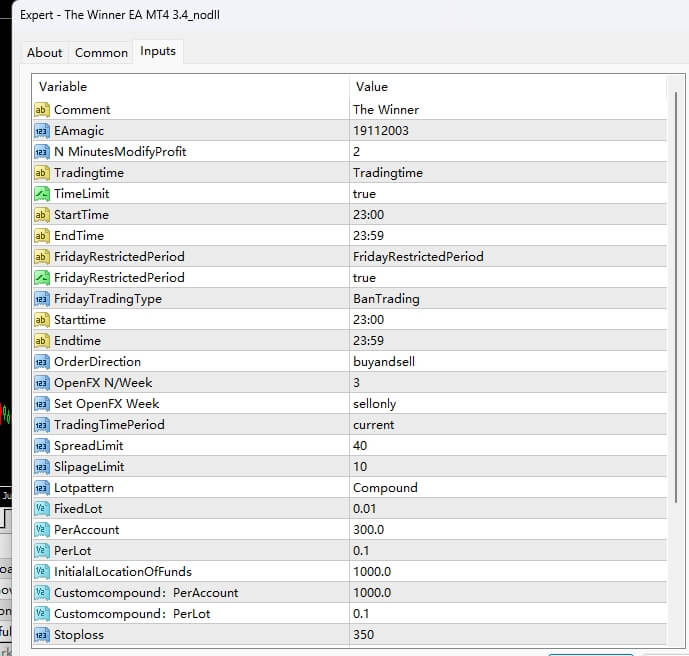
Task: Click the boolean icon beside FridayRestrictedPeriod true row
Action: 42,278
